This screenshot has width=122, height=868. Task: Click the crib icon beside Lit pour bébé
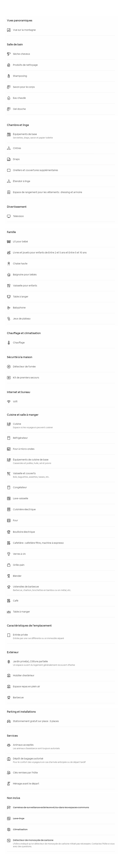tap(9, 242)
